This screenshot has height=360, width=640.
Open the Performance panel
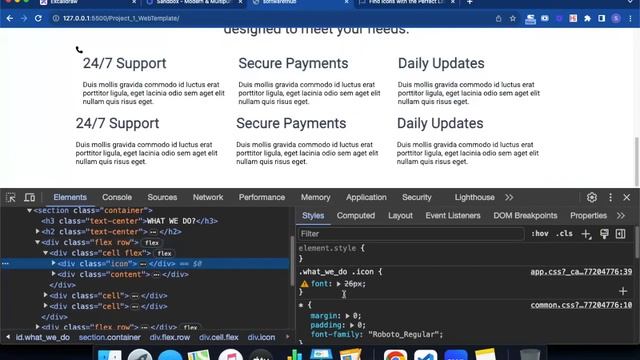pyautogui.click(x=262, y=198)
